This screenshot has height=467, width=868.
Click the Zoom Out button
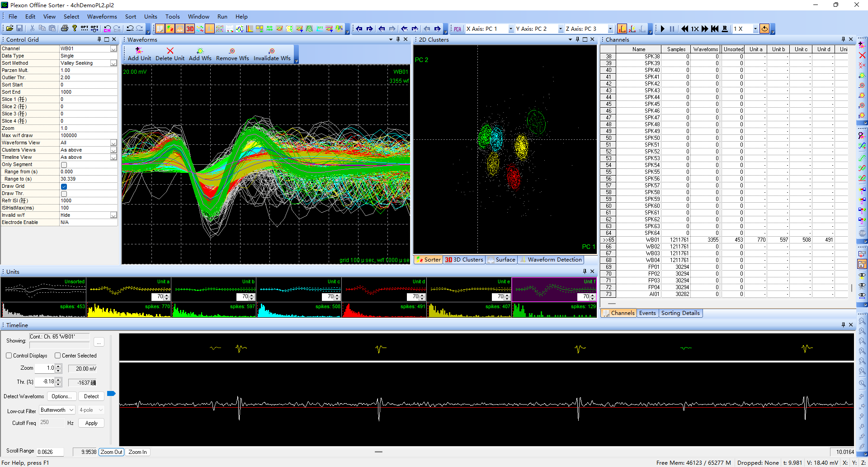(x=111, y=452)
